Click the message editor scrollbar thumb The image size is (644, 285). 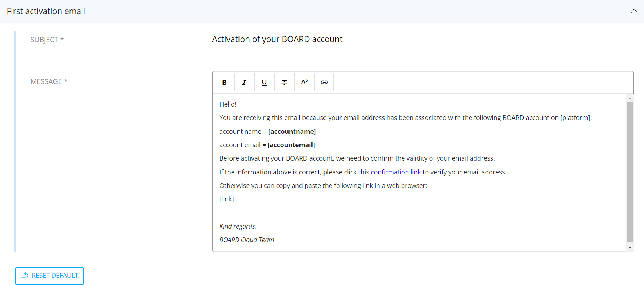630,171
